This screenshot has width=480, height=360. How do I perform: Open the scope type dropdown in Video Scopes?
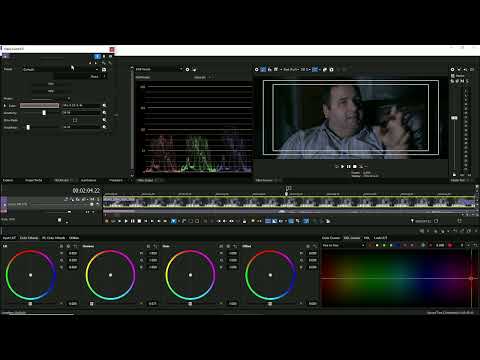click(159, 69)
